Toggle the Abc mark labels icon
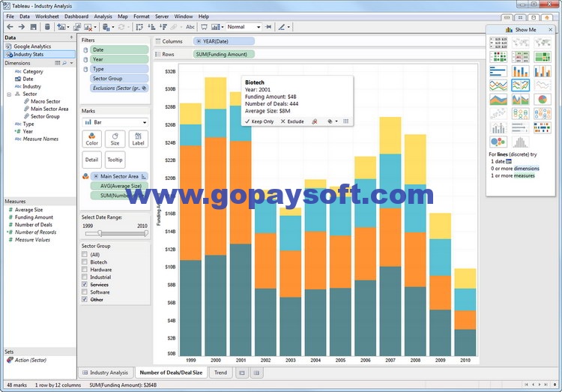 pyautogui.click(x=190, y=27)
